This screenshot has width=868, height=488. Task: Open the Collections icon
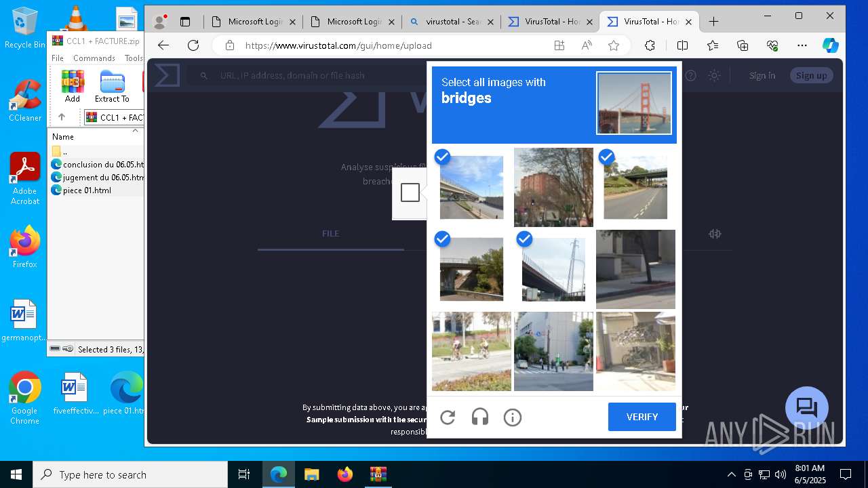[743, 45]
